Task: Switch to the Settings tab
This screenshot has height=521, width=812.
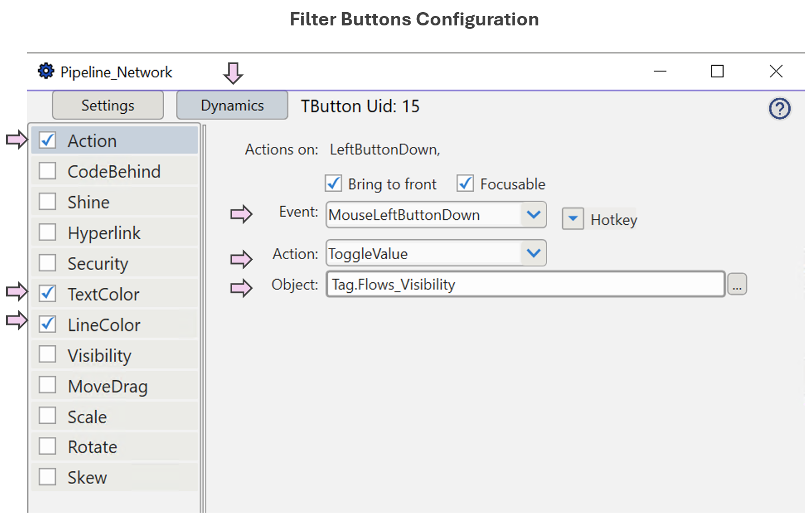Action: coord(107,105)
